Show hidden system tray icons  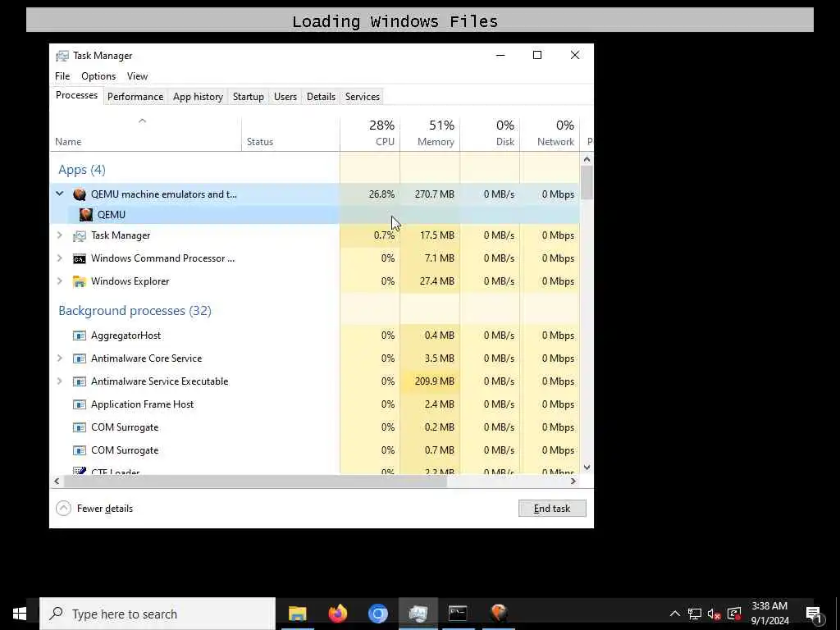[x=675, y=614]
